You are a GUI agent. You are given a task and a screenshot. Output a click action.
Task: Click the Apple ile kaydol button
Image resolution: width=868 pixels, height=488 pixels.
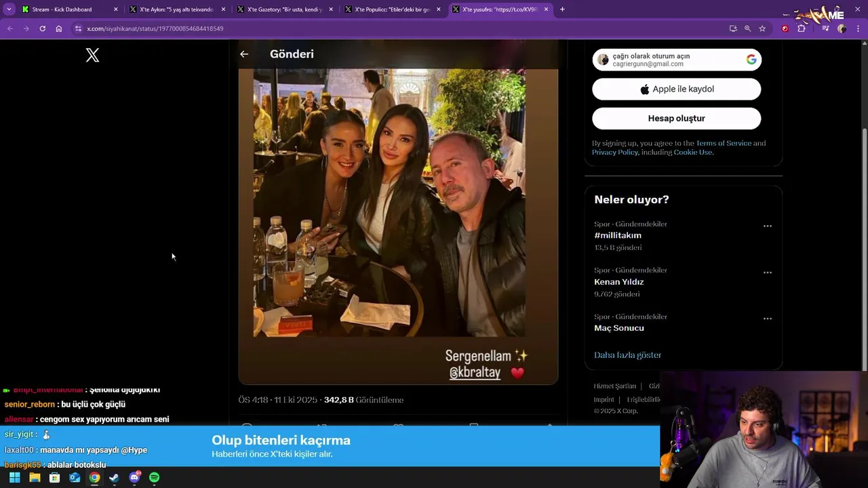[x=677, y=89]
